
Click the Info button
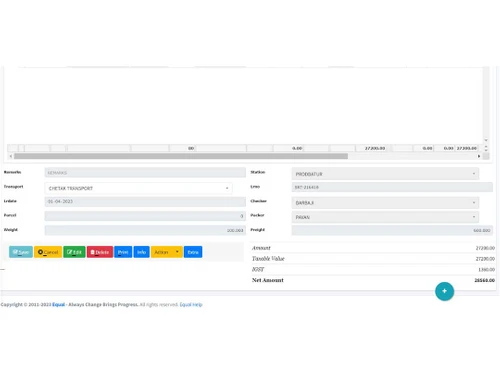tap(141, 252)
